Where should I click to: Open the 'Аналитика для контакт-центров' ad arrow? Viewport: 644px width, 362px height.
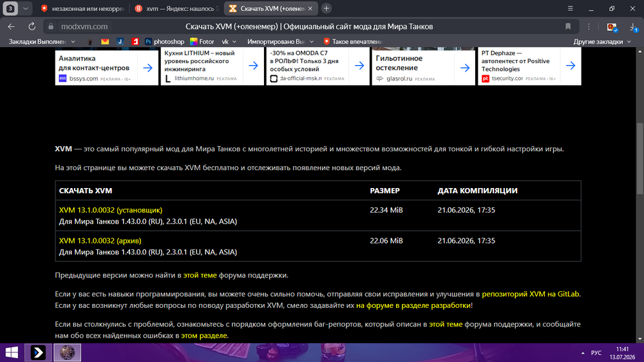(148, 68)
